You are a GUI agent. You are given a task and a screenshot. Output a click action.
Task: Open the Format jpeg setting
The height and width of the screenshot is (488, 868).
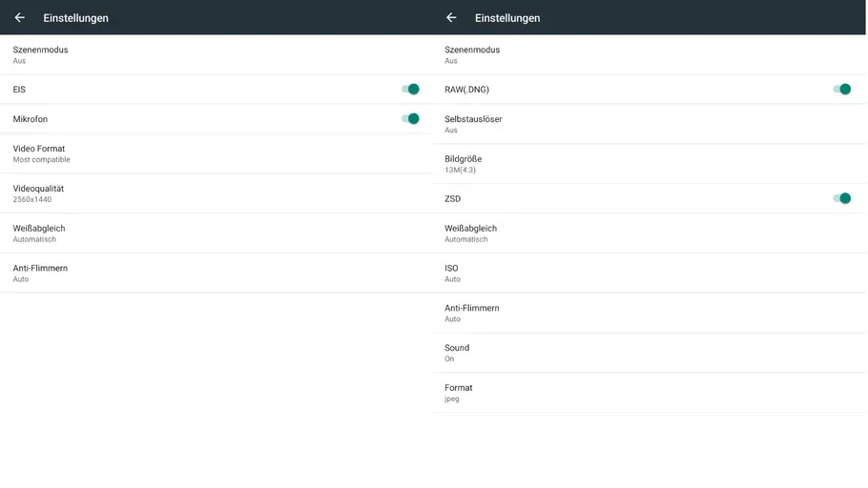(x=649, y=393)
